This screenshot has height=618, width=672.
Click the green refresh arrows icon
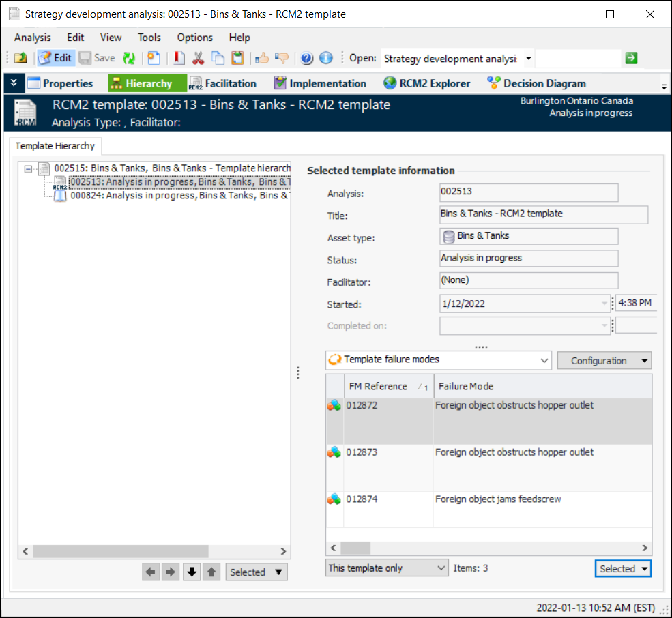click(x=129, y=58)
